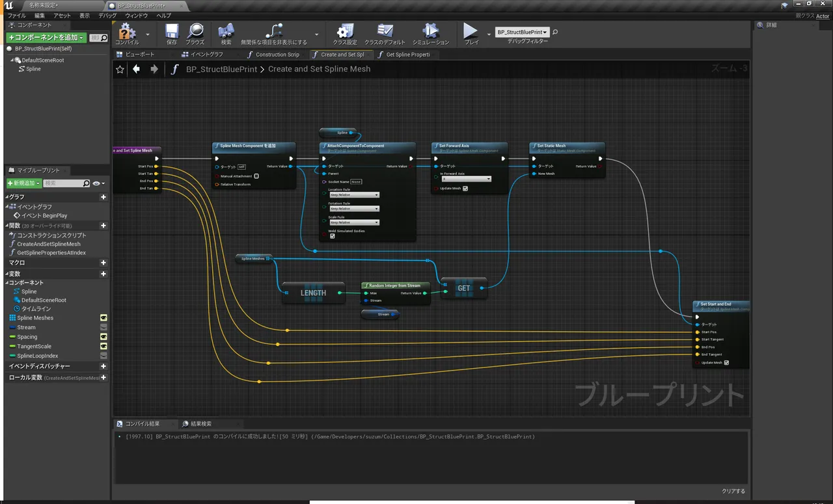This screenshot has width=833, height=504.
Task: Open the In Forward Axis dropdown
Action: [466, 179]
